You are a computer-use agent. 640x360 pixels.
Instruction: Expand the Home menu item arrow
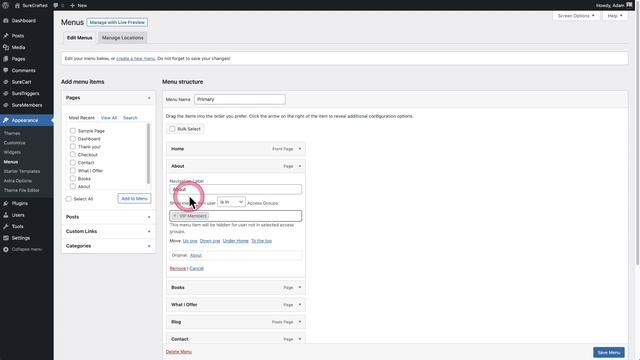[300, 149]
